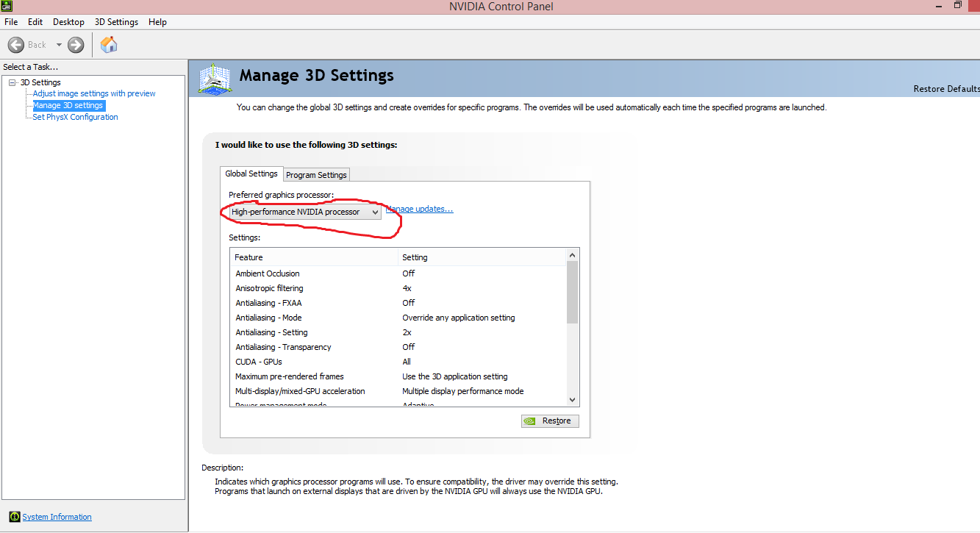Restore the window using title bar button
980x533 pixels.
pyautogui.click(x=957, y=5)
